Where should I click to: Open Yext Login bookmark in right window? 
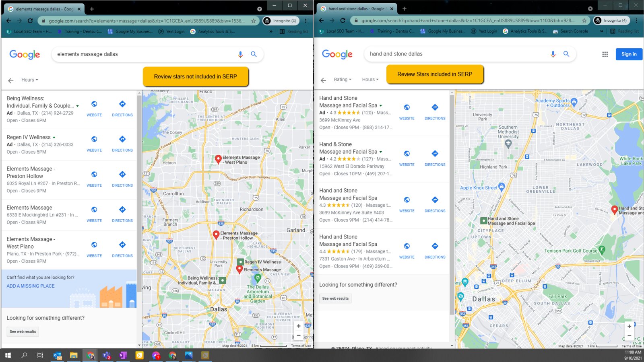click(484, 31)
